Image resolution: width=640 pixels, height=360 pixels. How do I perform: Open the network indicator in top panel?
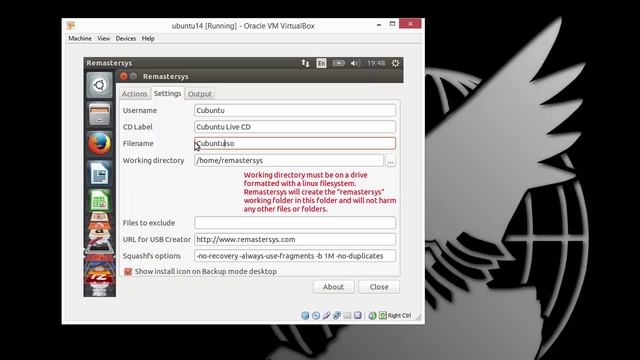click(305, 63)
